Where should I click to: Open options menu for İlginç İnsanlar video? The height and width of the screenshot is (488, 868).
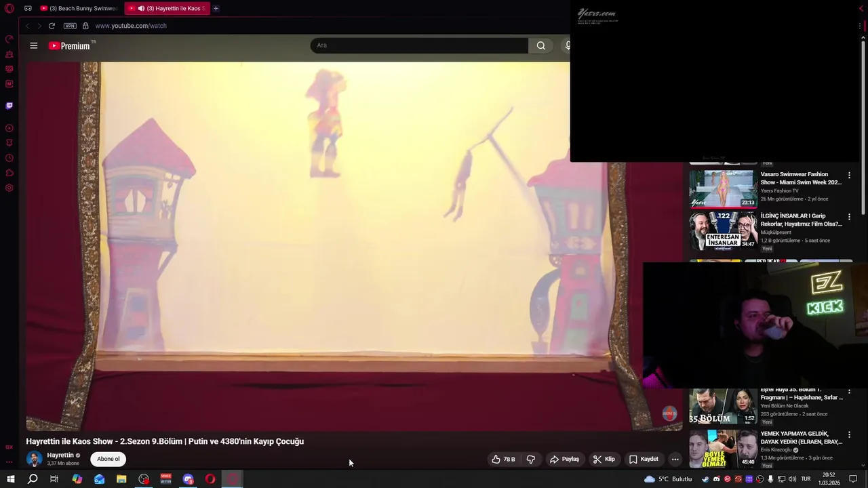click(849, 217)
